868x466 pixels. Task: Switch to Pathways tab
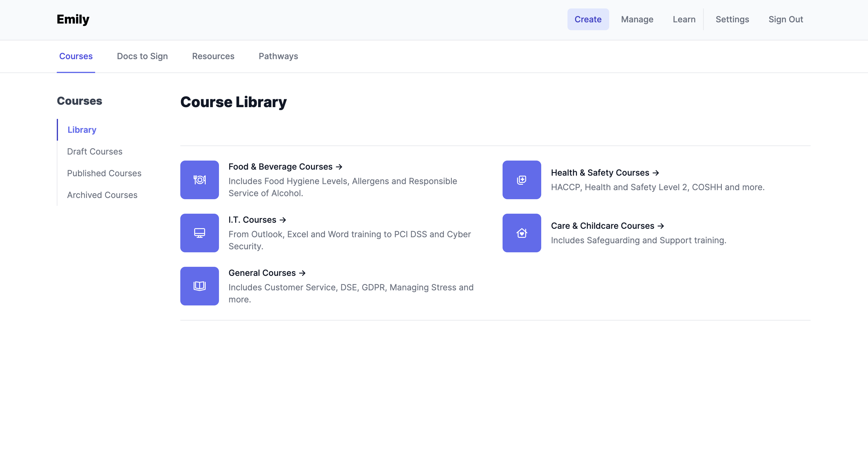278,56
